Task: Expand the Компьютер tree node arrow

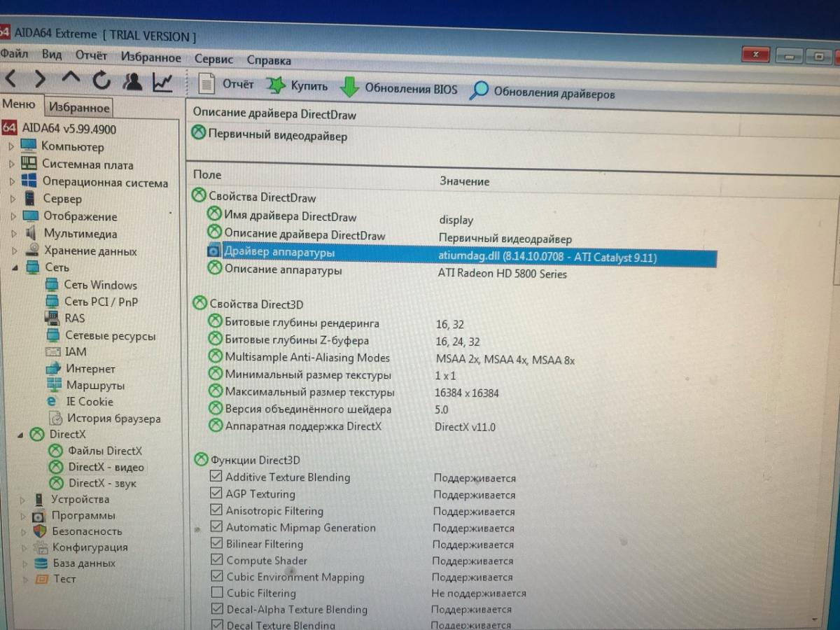Action: click(x=10, y=146)
